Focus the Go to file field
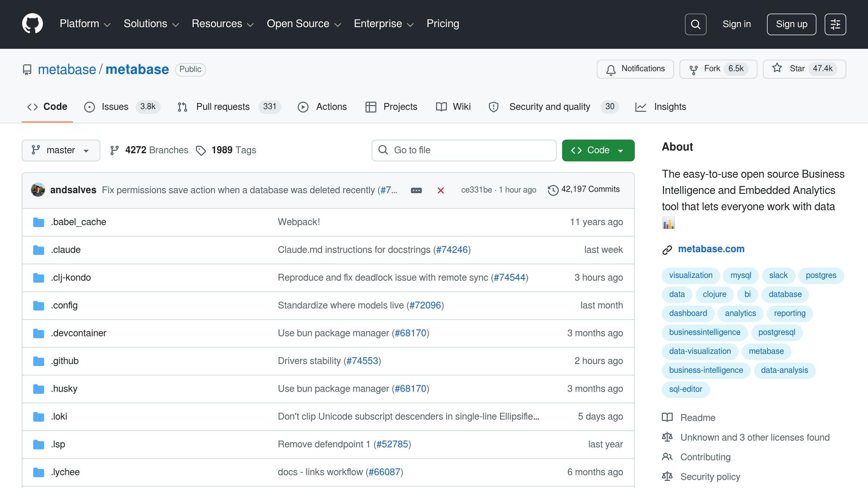The image size is (868, 488). coord(464,150)
